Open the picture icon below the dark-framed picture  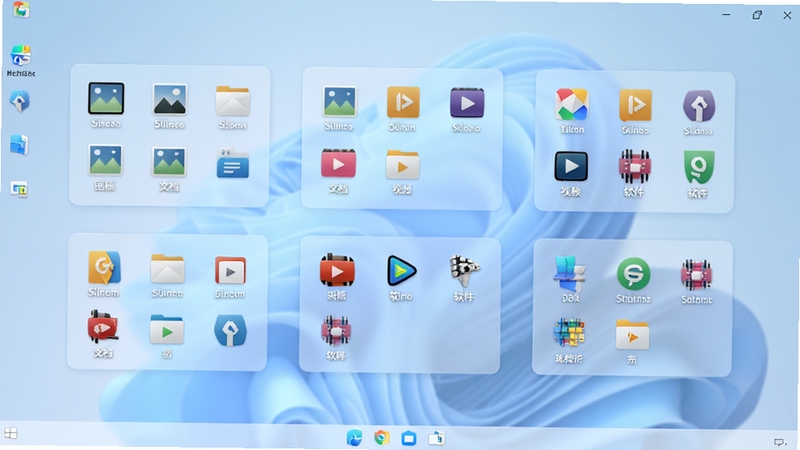tap(105, 160)
